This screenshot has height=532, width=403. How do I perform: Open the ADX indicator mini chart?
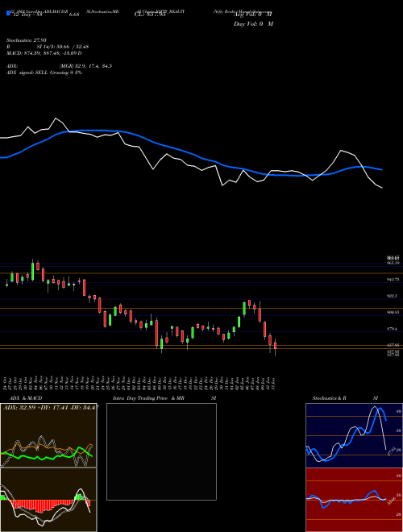48,435
